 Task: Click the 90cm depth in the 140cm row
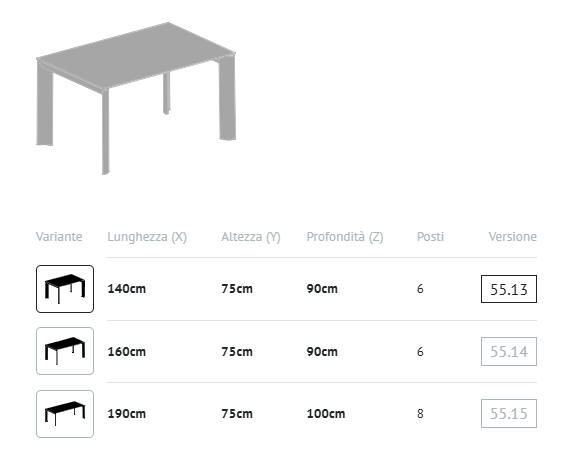click(x=322, y=289)
